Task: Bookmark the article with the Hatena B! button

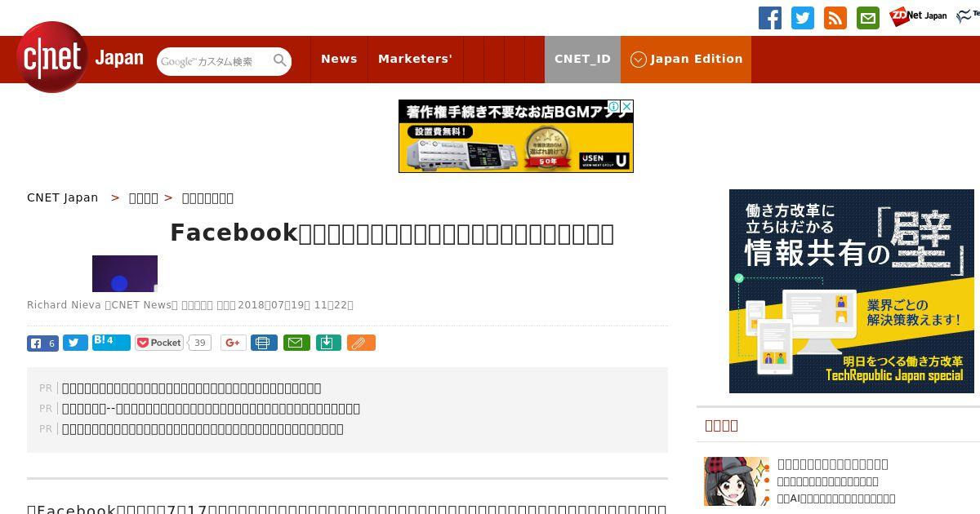Action: pyautogui.click(x=111, y=342)
